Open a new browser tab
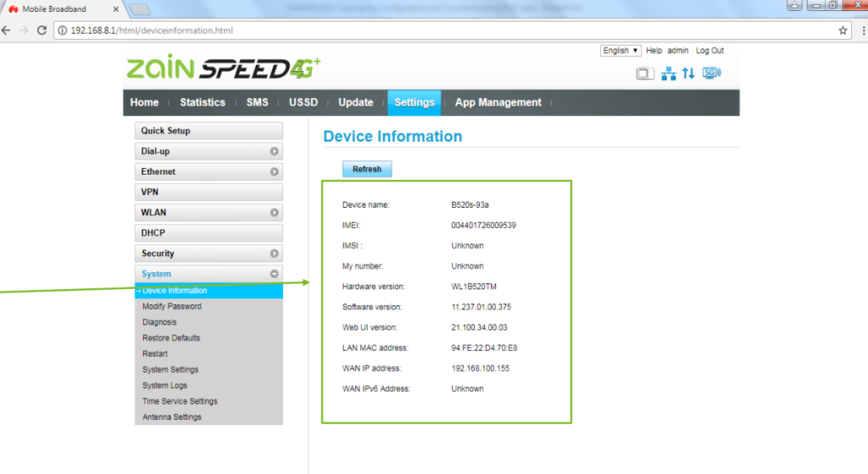The image size is (868, 474). pyautogui.click(x=140, y=9)
